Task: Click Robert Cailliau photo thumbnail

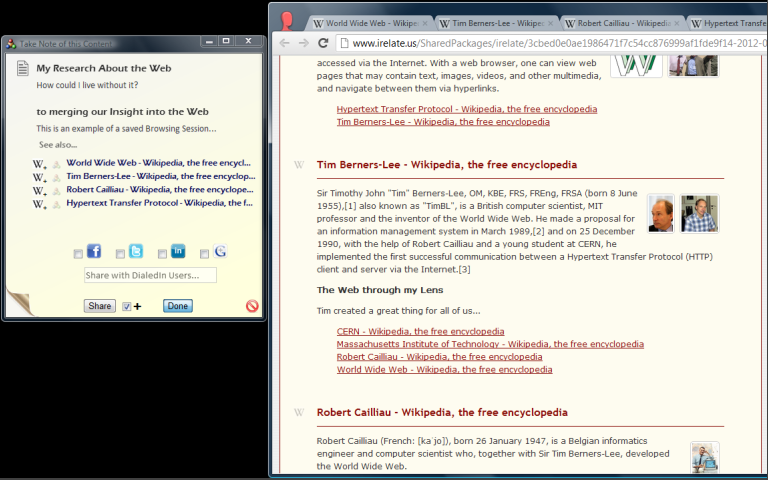Action: click(705, 457)
